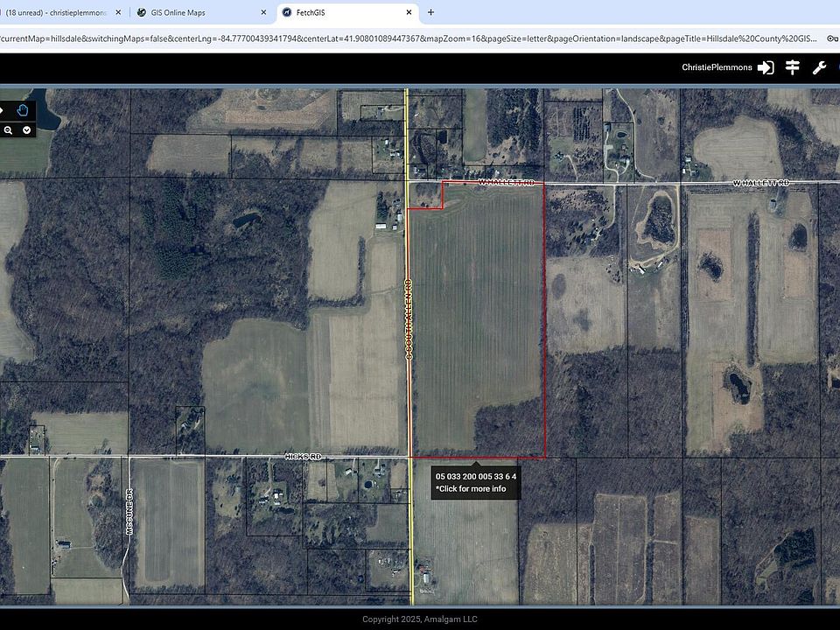The width and height of the screenshot is (840, 630).
Task: Open a new browser tab
Action: (430, 12)
